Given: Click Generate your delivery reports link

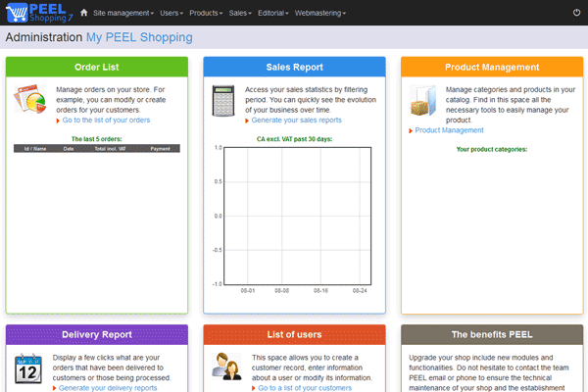Looking at the screenshot, I should [108, 388].
